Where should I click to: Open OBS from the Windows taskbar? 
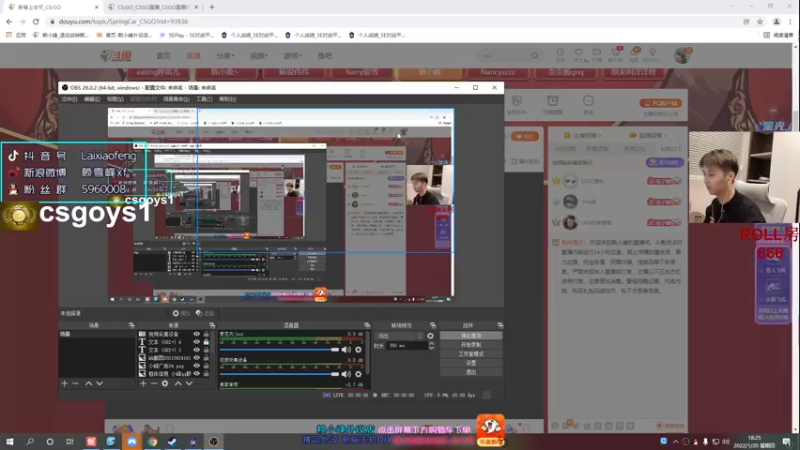pos(214,441)
